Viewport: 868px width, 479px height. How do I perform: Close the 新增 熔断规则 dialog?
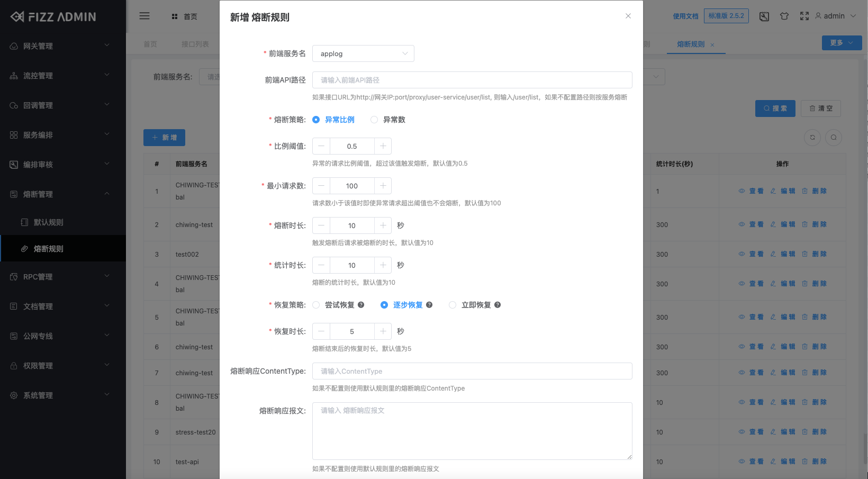click(628, 16)
